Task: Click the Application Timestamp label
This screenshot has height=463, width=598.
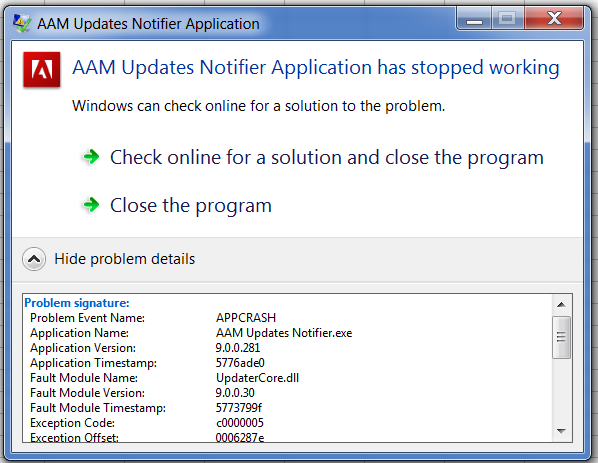Action: (93, 363)
